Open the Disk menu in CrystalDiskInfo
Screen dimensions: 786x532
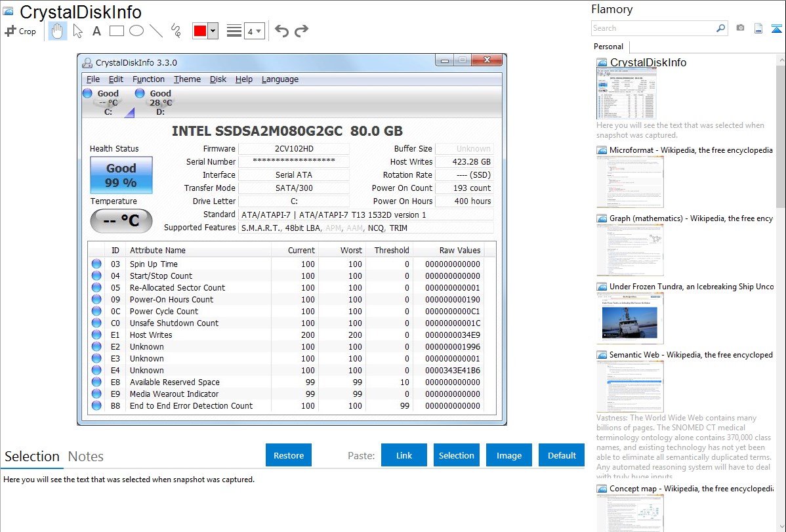(218, 79)
